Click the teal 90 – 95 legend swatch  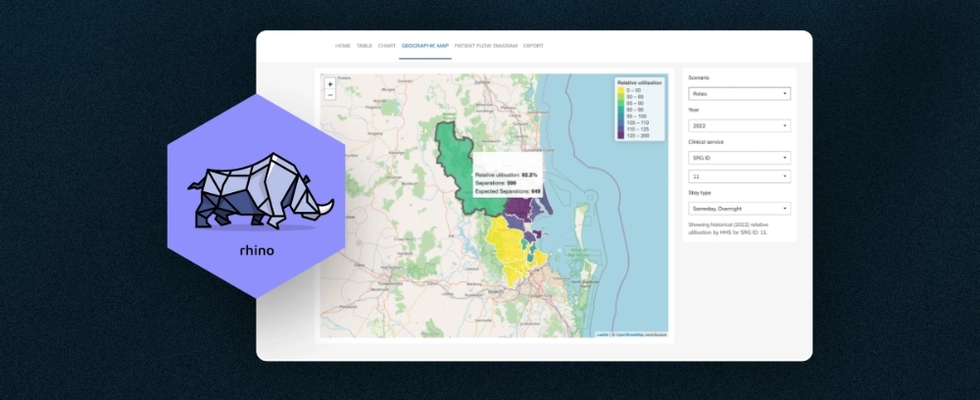point(622,109)
